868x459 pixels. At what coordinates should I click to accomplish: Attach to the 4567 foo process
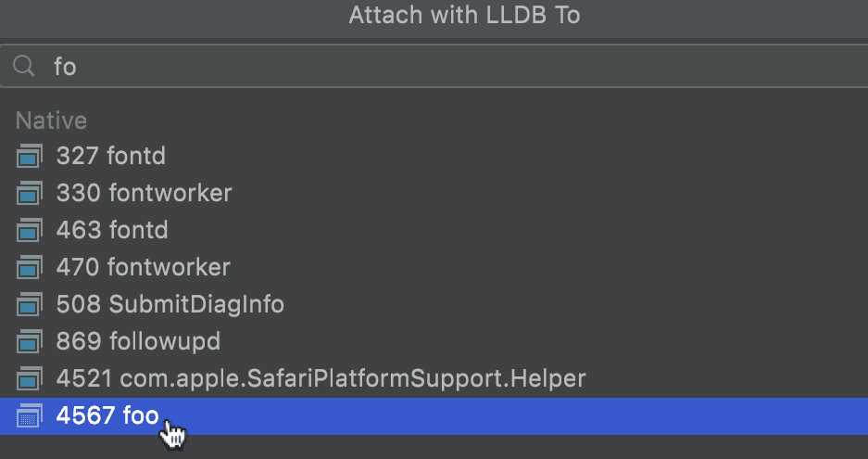pyautogui.click(x=434, y=416)
